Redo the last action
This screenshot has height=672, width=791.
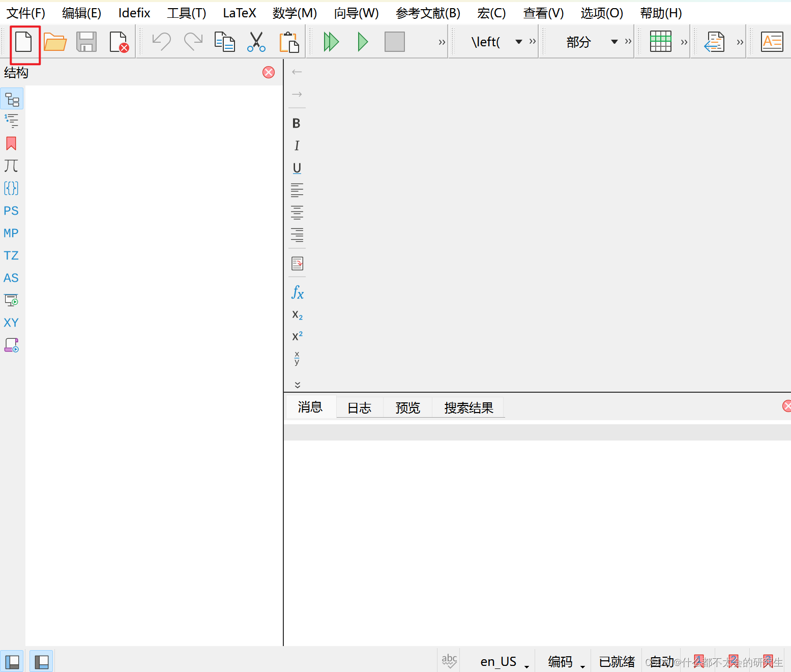tap(193, 42)
